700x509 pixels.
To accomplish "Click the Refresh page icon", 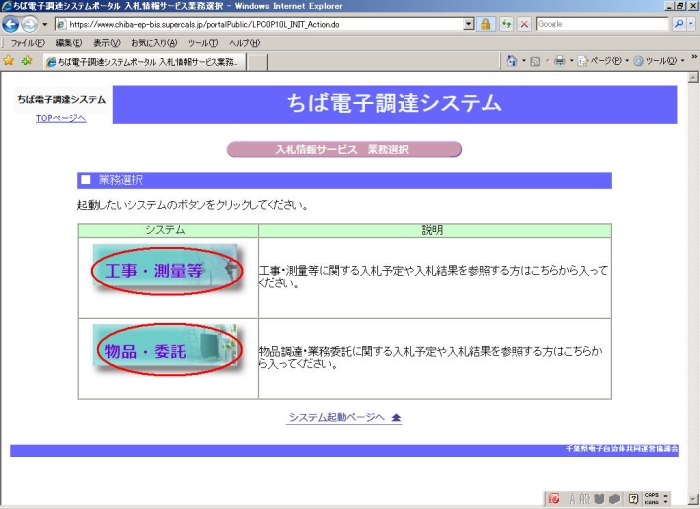I will pyautogui.click(x=506, y=24).
